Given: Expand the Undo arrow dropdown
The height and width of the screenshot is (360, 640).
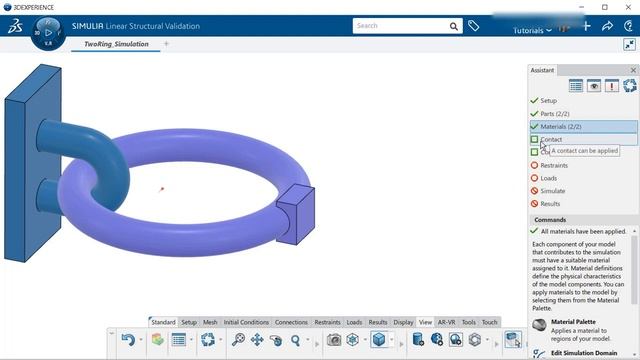Looking at the screenshot, I should tap(141, 340).
